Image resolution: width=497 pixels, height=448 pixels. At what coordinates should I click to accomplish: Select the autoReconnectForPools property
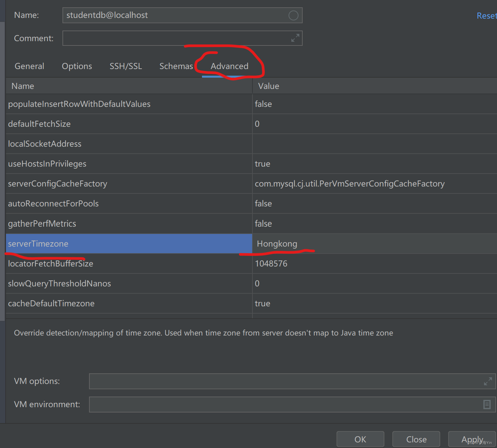[129, 203]
